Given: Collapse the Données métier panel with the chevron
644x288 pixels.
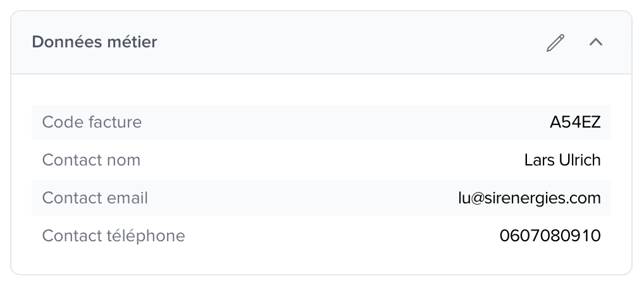Looking at the screenshot, I should [596, 43].
